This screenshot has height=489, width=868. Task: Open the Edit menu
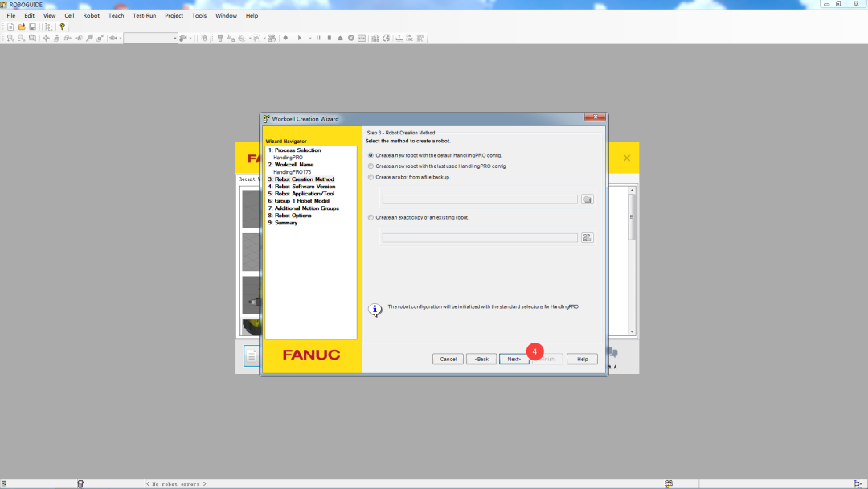click(x=30, y=15)
